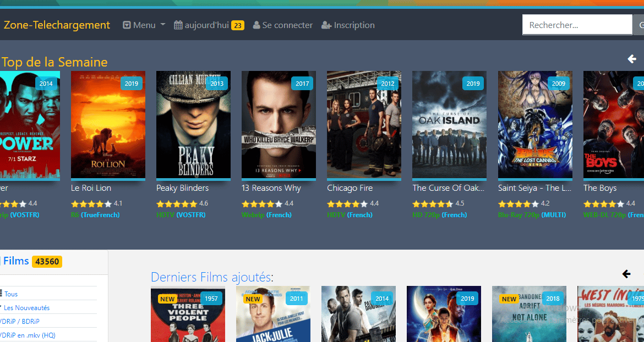Click the Derniers Films ajoutés left arrow

(626, 273)
